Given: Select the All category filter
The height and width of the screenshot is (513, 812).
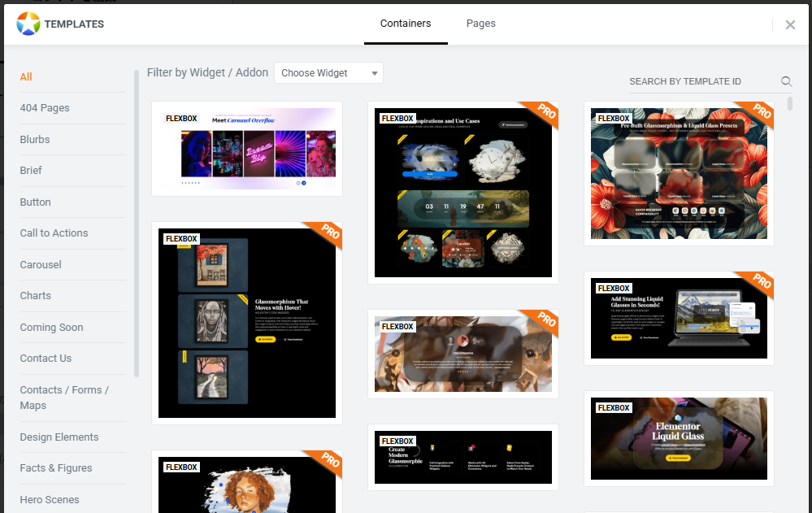Looking at the screenshot, I should click(x=26, y=77).
